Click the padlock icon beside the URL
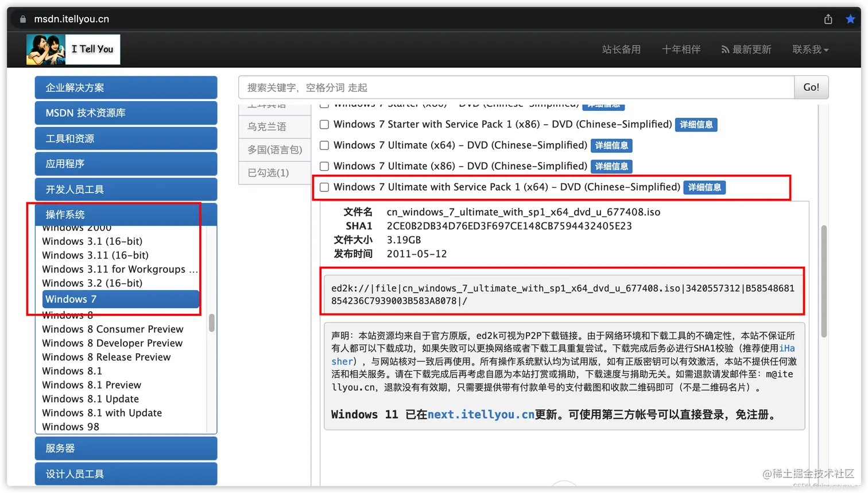Image resolution: width=868 pixels, height=493 pixels. pyautogui.click(x=23, y=19)
